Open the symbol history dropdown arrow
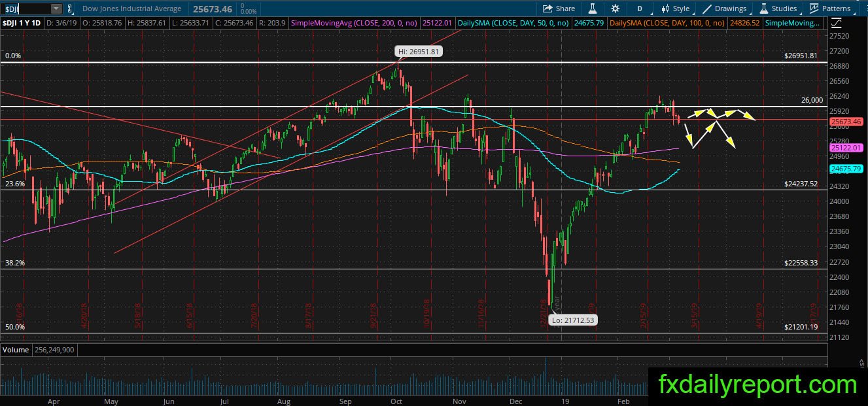The width and height of the screenshot is (868, 406). click(56, 8)
